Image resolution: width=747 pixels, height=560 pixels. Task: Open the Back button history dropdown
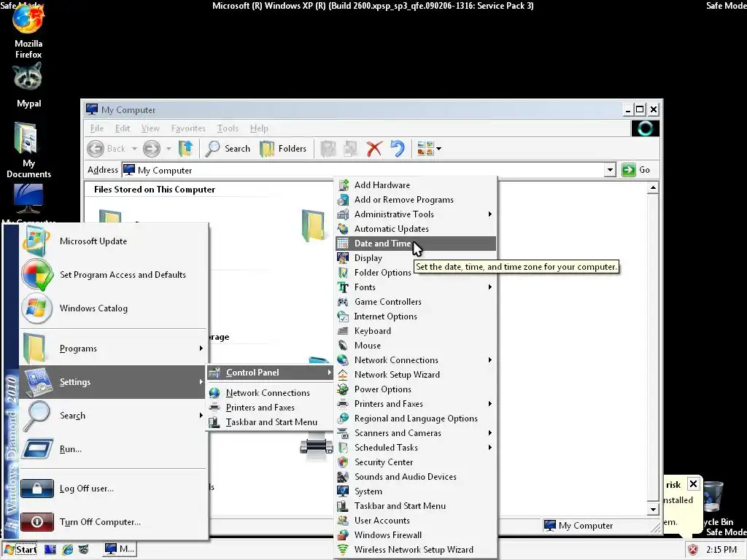click(134, 149)
